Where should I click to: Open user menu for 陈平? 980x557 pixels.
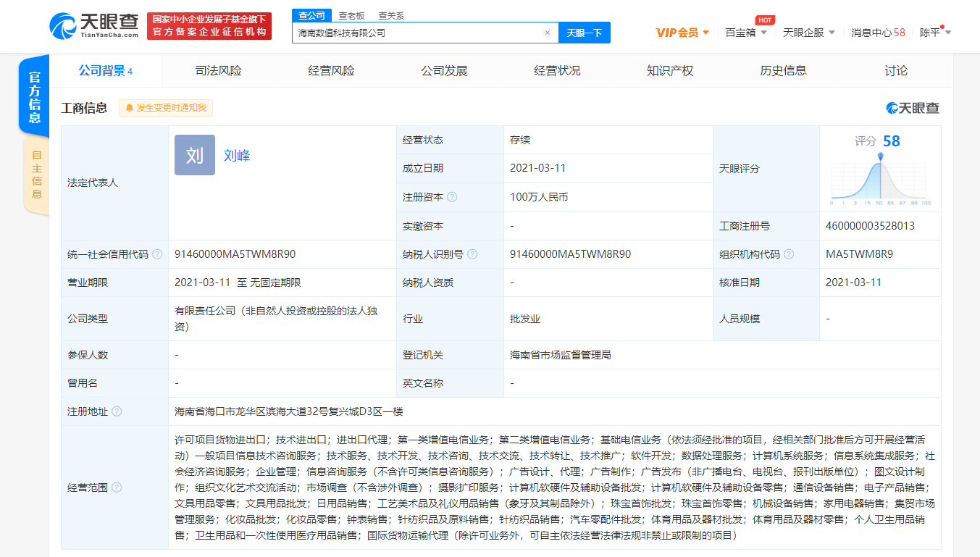click(x=935, y=33)
